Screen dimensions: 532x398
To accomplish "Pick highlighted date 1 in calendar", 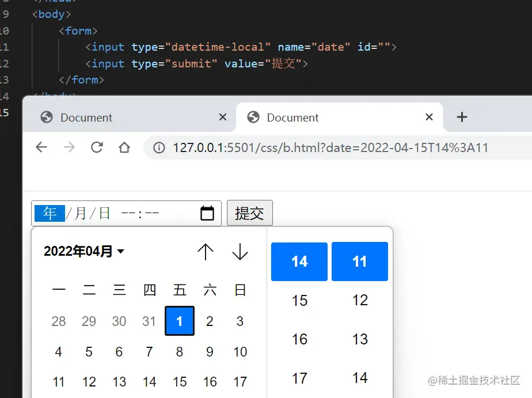I will pos(180,321).
